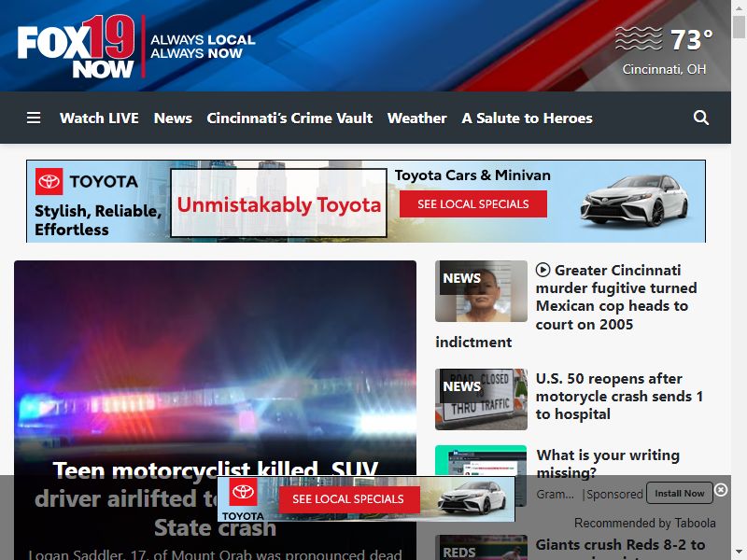Viewport: 747px width, 560px height.
Task: Click the Cincinnati, OH location text
Action: 664,69
